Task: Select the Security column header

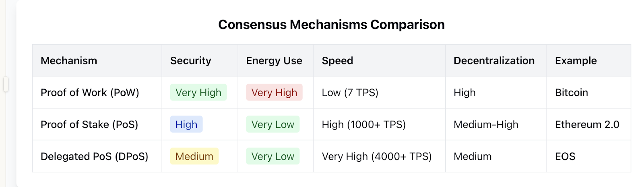Action: click(x=190, y=61)
